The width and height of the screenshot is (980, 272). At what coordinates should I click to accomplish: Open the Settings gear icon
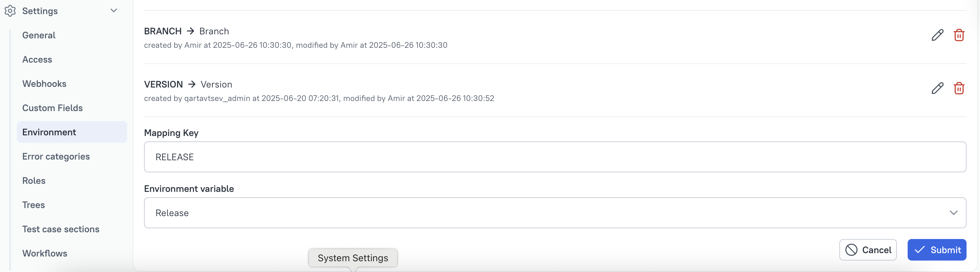point(10,11)
